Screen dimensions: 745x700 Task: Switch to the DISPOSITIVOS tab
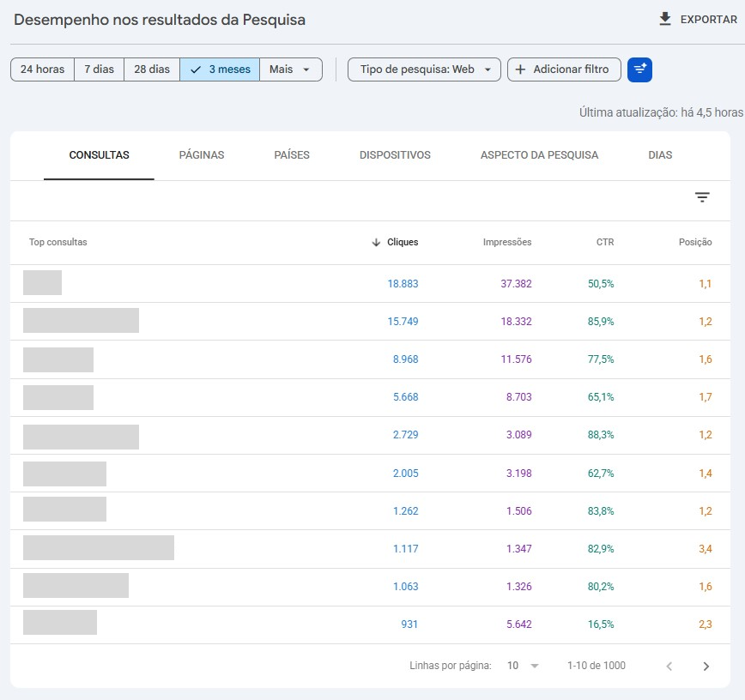[395, 154]
